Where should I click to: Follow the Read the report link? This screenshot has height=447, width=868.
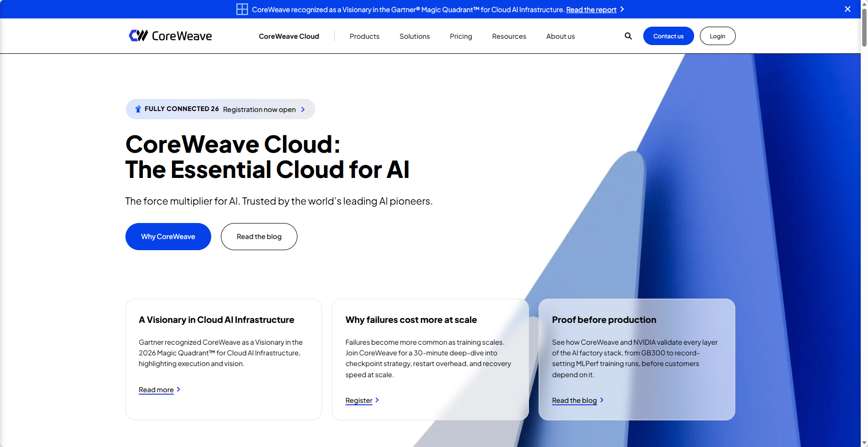click(591, 10)
